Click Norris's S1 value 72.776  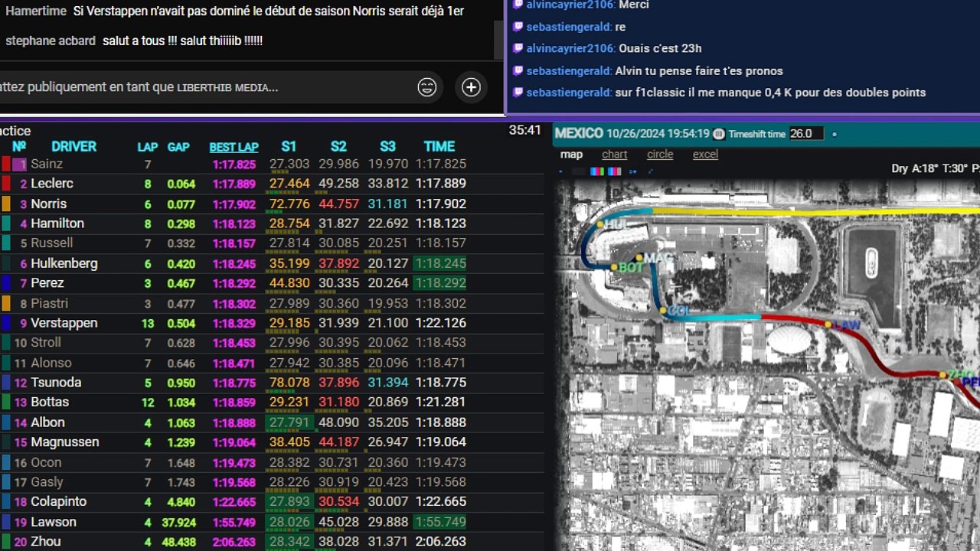(x=289, y=204)
